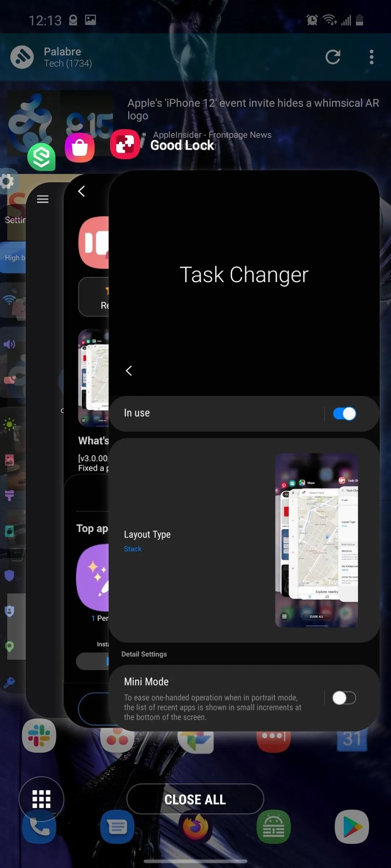Tap the Palabre refresh icon
391x868 pixels.
(x=333, y=57)
